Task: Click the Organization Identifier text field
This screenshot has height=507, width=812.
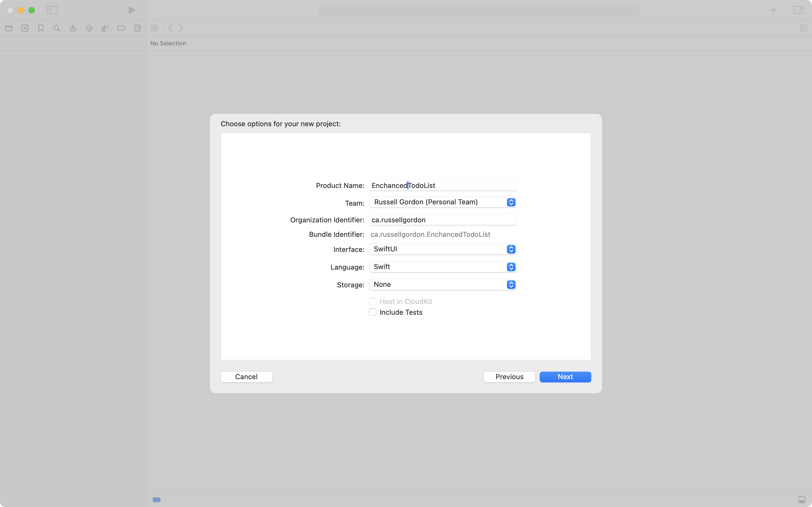Action: (443, 220)
